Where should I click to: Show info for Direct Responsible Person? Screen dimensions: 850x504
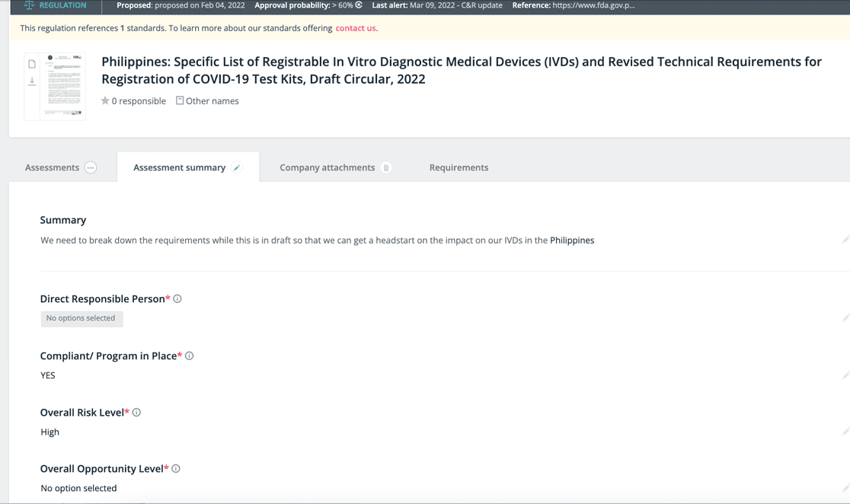[x=177, y=299]
